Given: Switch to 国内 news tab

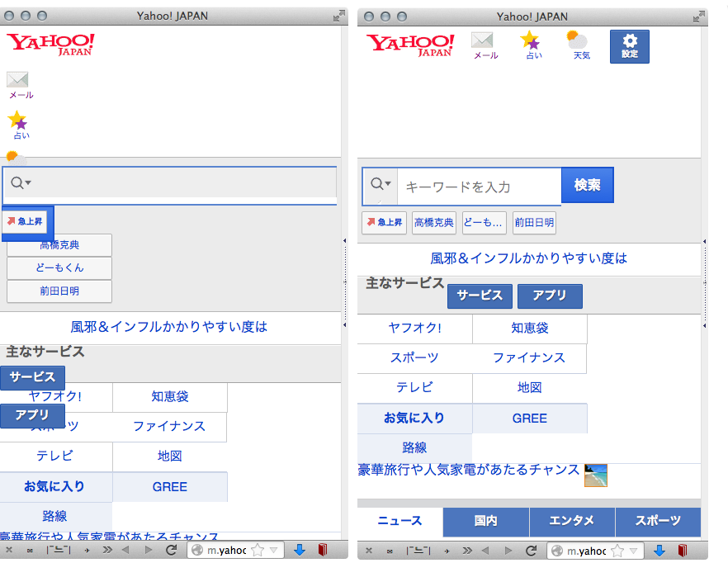Looking at the screenshot, I should coord(485,521).
